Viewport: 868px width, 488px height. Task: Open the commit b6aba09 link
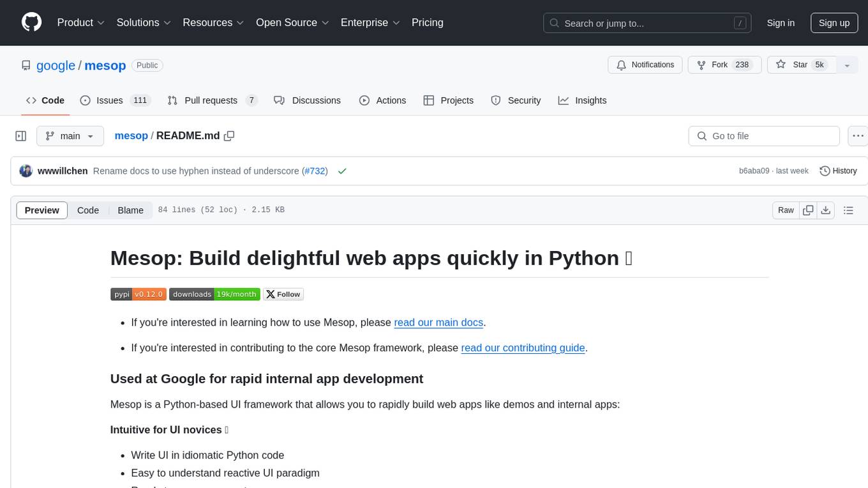(754, 171)
